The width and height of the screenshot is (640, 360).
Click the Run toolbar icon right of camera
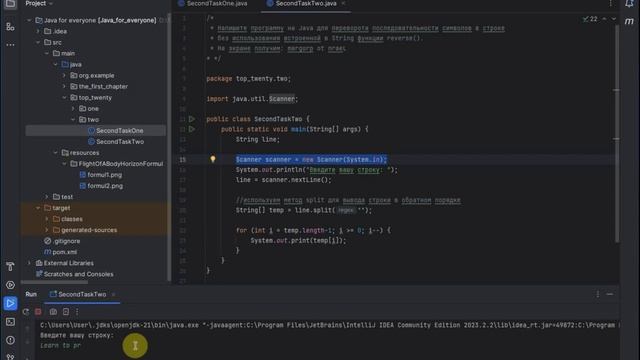pyautogui.click(x=66, y=312)
